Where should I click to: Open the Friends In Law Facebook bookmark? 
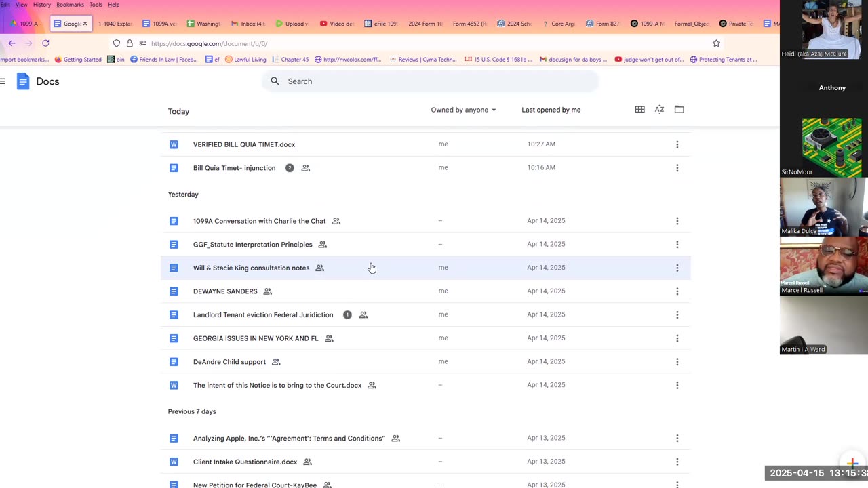163,60
